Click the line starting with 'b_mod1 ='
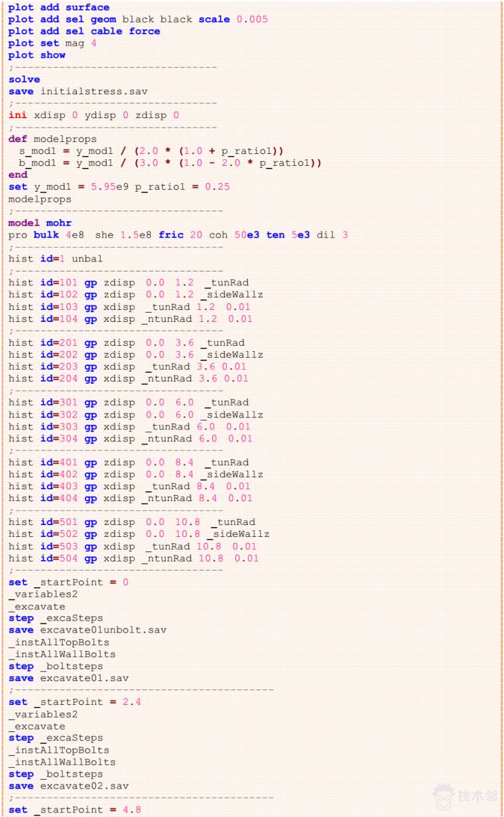504x817 pixels. 170,163
